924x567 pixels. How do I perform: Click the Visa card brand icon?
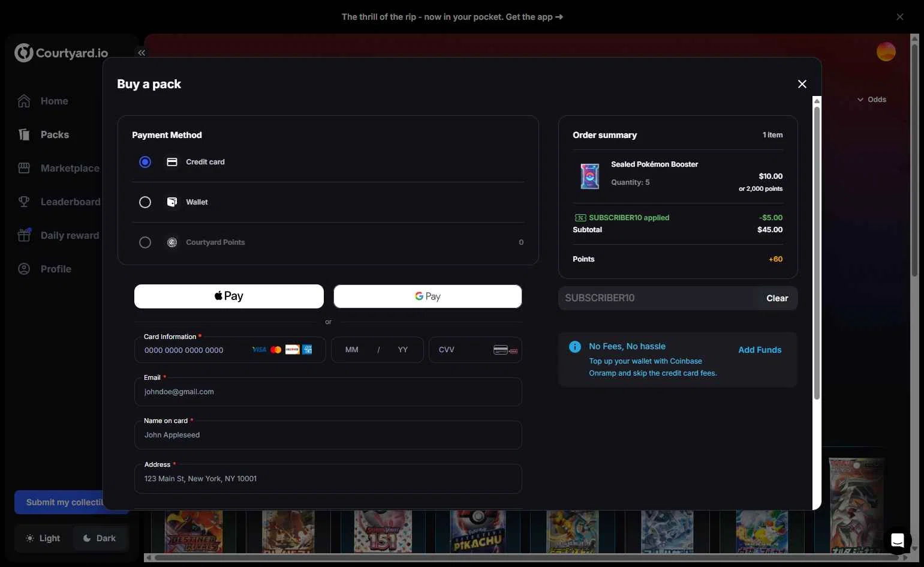point(259,350)
